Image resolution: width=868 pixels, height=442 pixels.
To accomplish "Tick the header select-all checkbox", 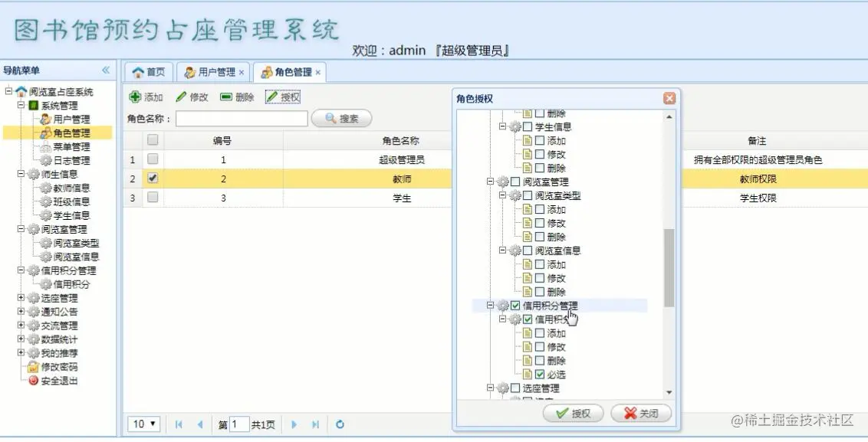I will (x=153, y=140).
